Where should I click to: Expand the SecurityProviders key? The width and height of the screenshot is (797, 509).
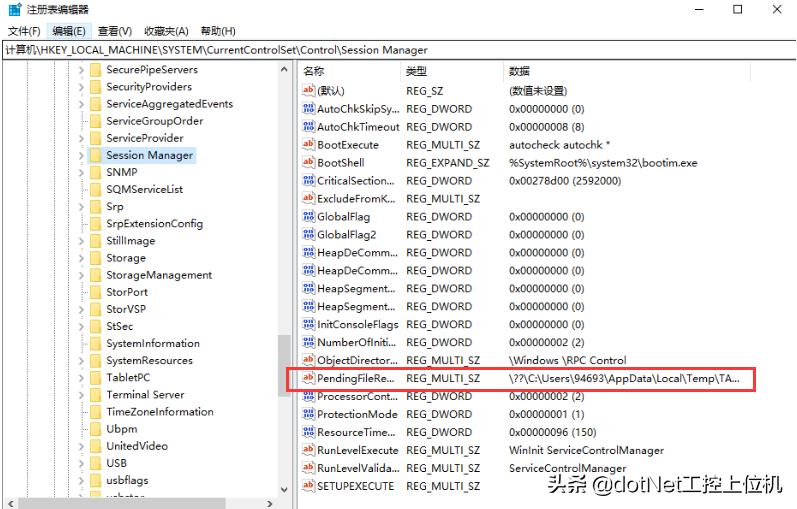coord(81,87)
